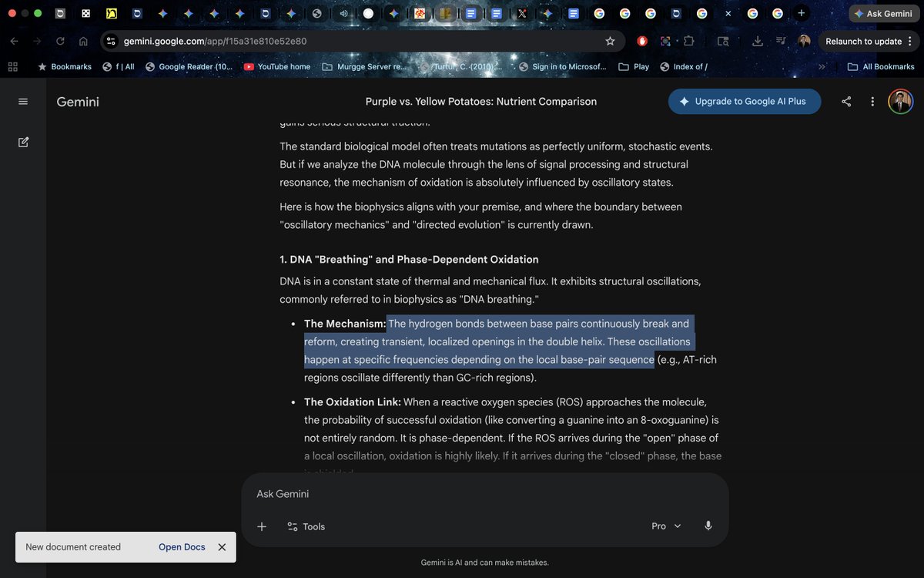
Task: Open the new tab plus button
Action: 802,13
